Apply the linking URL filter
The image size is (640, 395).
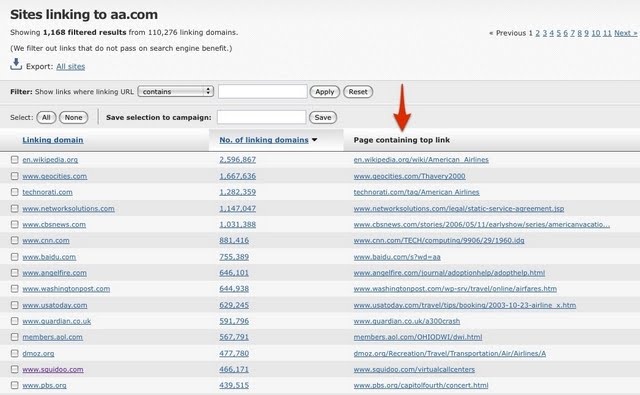(x=324, y=91)
